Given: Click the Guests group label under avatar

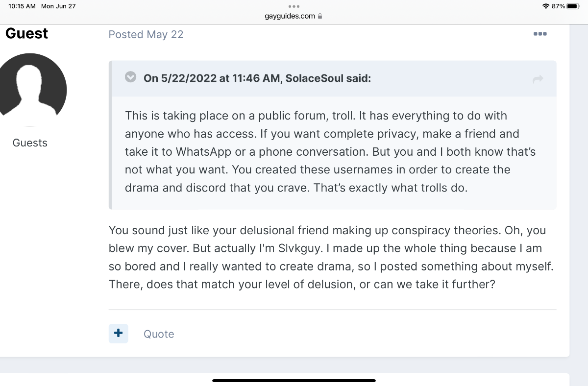Looking at the screenshot, I should (x=30, y=143).
